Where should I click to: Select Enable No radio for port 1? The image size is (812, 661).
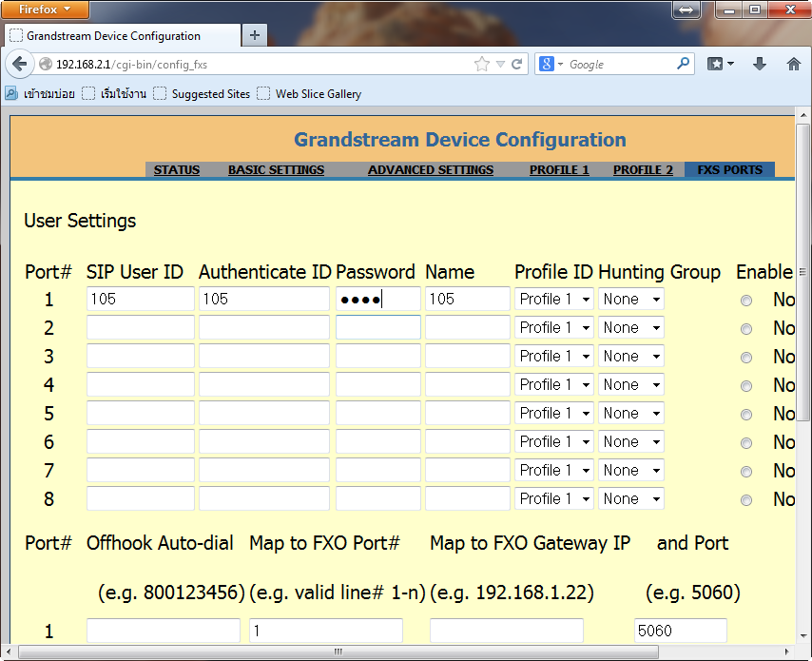pyautogui.click(x=746, y=301)
